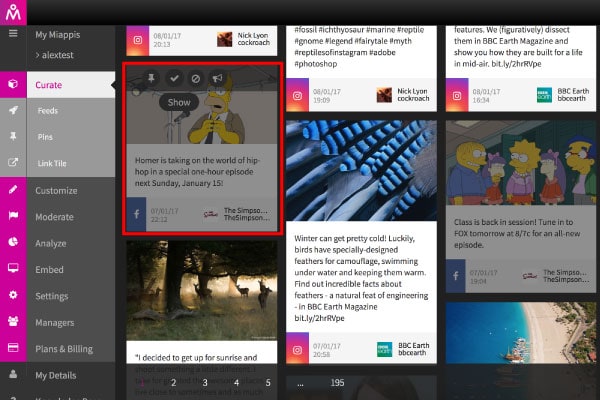The image size is (600, 400).
Task: Click the bit.ly/2hrRVpe link in feathers post
Action: (319, 318)
